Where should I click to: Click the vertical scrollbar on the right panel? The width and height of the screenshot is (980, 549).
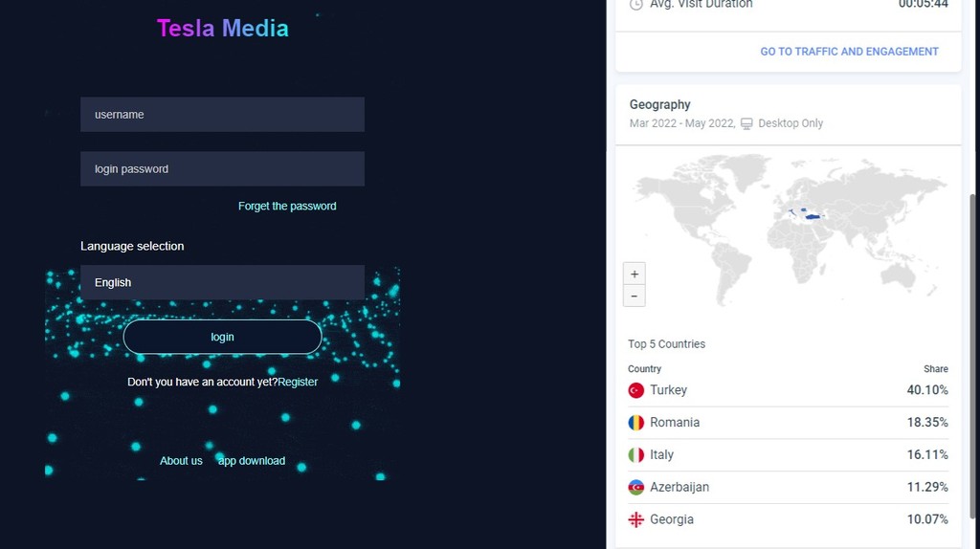click(972, 356)
